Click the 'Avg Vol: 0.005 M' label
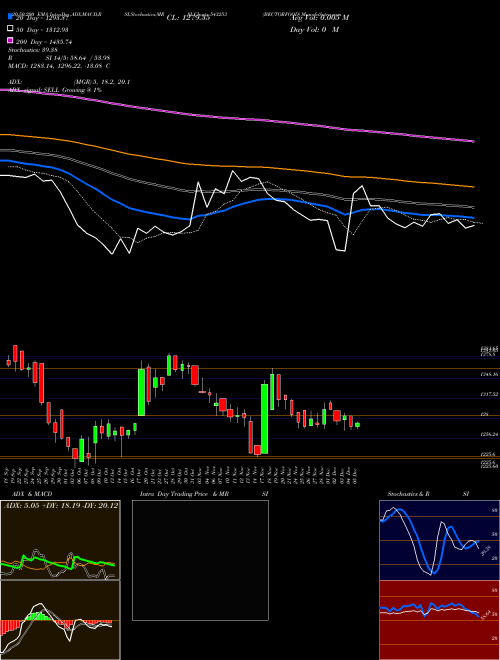500x660 pixels. click(x=319, y=17)
